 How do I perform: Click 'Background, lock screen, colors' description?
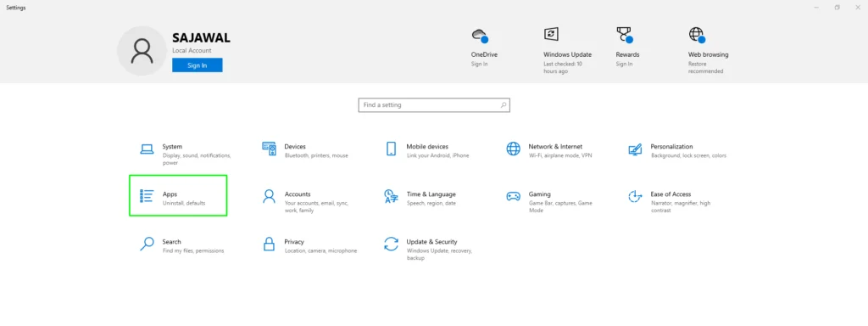[688, 156]
